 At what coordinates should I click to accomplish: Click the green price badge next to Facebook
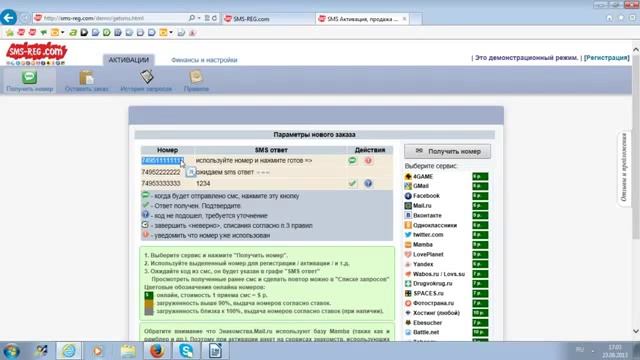pyautogui.click(x=480, y=196)
